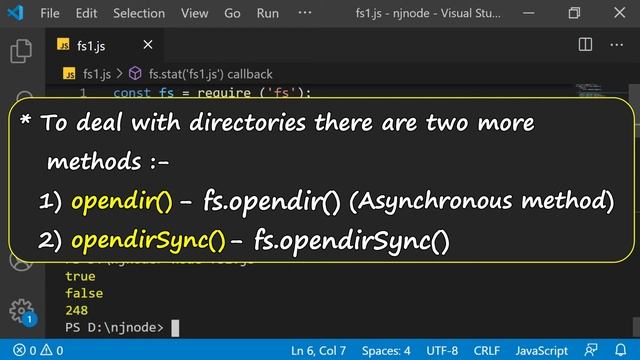640x360 pixels.
Task: Close the VS Code window
Action: [620, 13]
